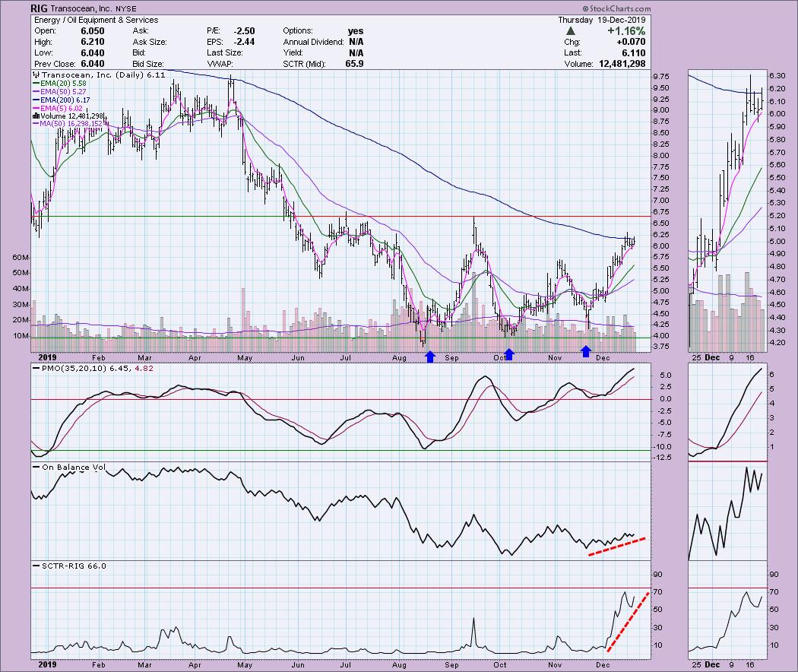Click the green up-triangle change indicator
Image resolution: width=798 pixels, height=672 pixels.
pyautogui.click(x=571, y=31)
